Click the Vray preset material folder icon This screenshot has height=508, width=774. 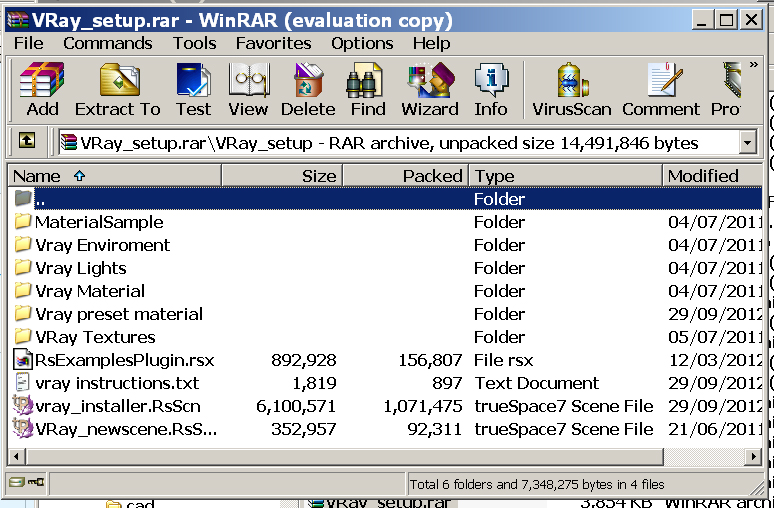point(23,314)
